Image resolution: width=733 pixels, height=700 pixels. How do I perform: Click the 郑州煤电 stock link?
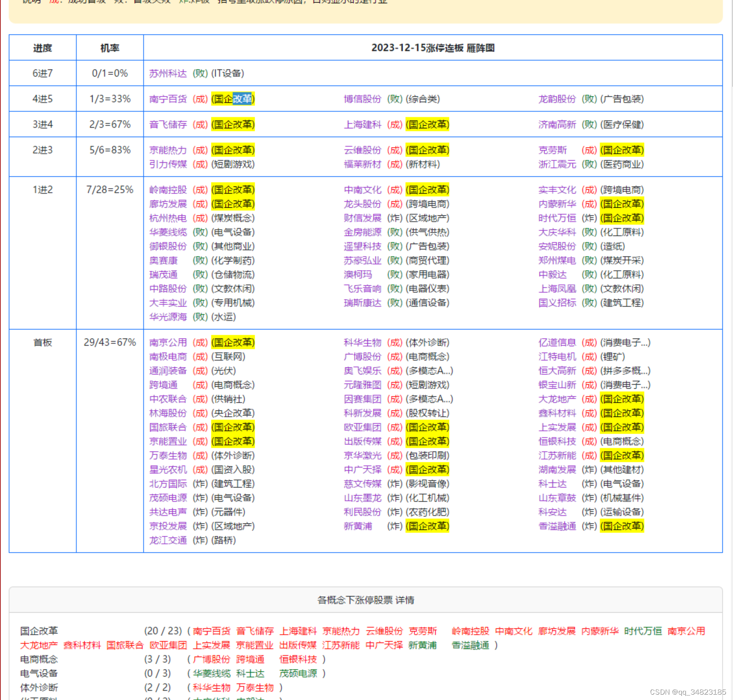(x=557, y=260)
